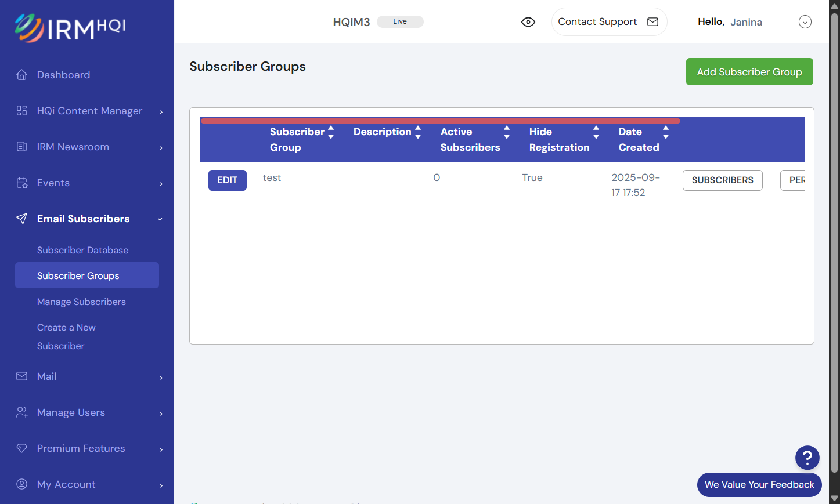Click the IRM HQi logo

pyautogui.click(x=70, y=28)
